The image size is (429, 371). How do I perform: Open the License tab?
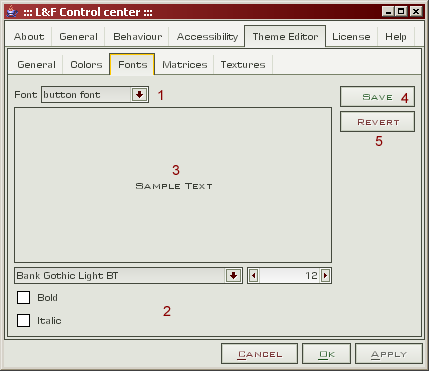(x=351, y=36)
